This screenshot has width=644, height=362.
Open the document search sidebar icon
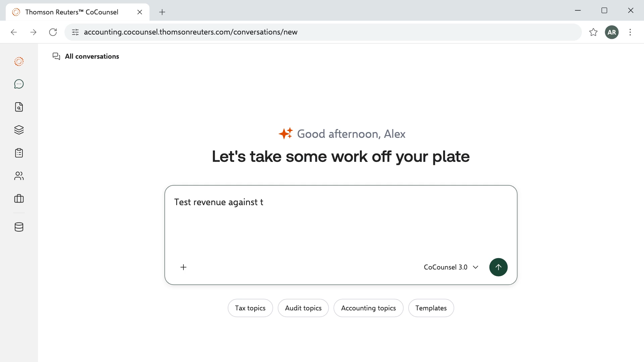coord(19,107)
